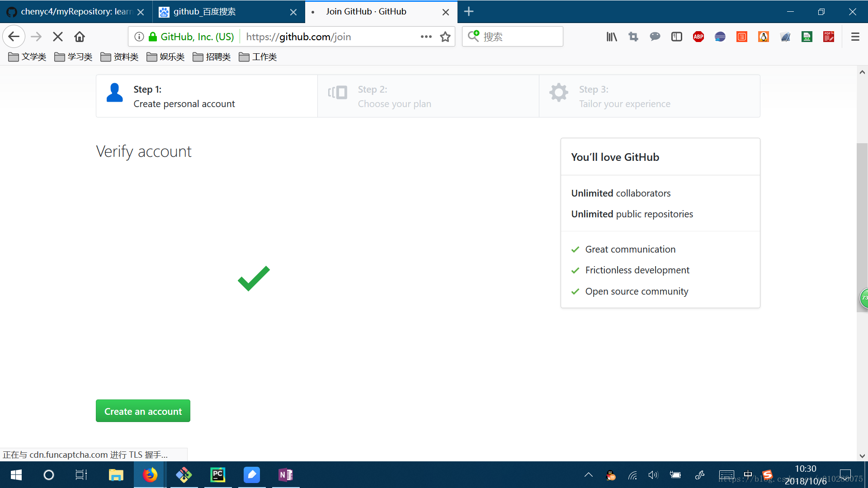Open the Library icon in the toolbar

coord(612,37)
